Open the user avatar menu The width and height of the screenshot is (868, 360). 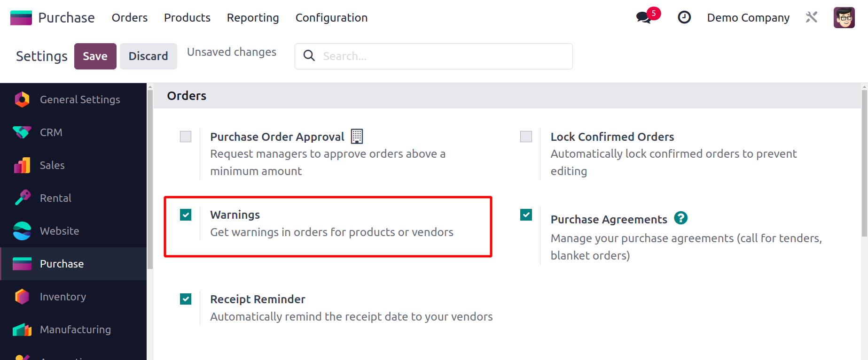[844, 18]
